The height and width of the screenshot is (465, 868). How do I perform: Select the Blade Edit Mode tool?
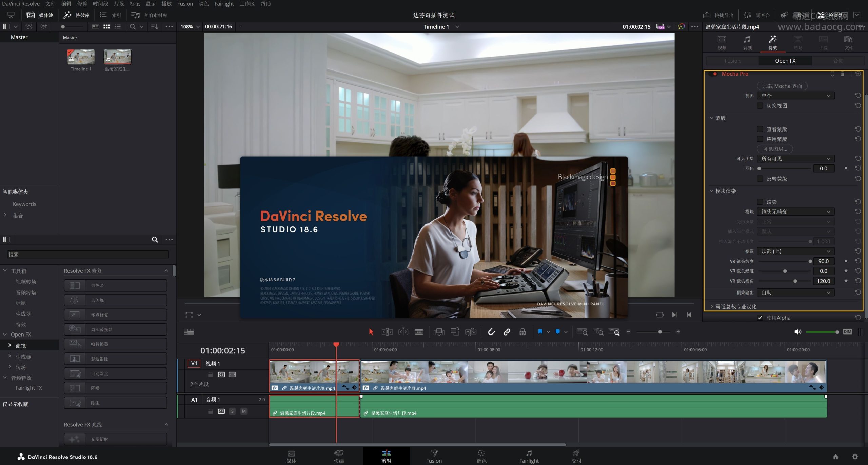[x=419, y=332]
